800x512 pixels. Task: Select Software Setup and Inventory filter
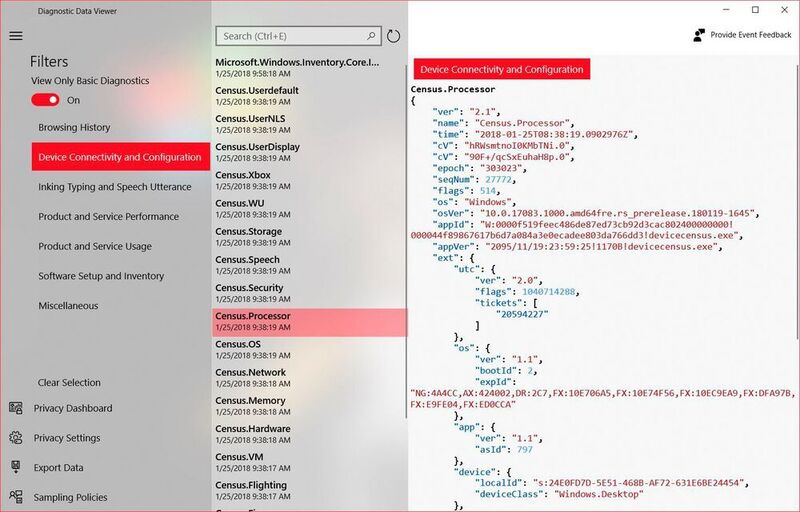(101, 276)
